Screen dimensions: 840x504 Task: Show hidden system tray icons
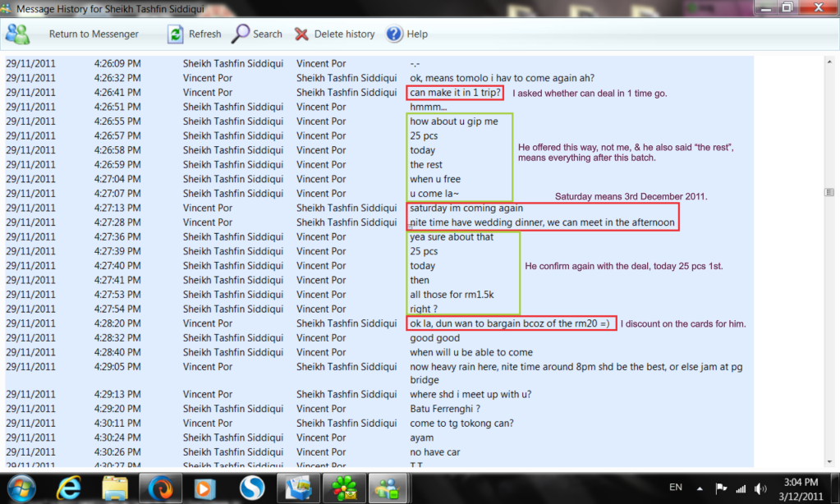click(x=700, y=488)
